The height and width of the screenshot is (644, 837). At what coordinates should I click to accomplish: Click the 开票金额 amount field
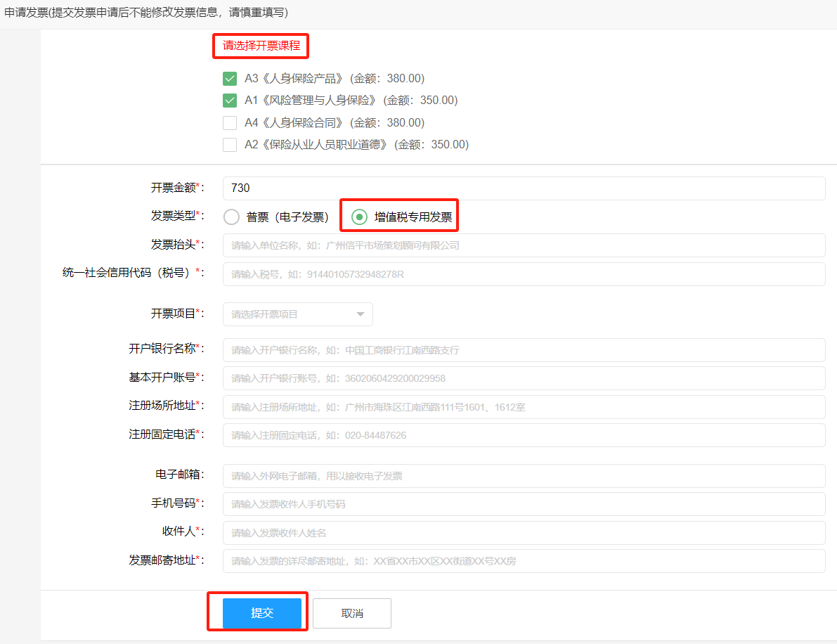pyautogui.click(x=524, y=188)
